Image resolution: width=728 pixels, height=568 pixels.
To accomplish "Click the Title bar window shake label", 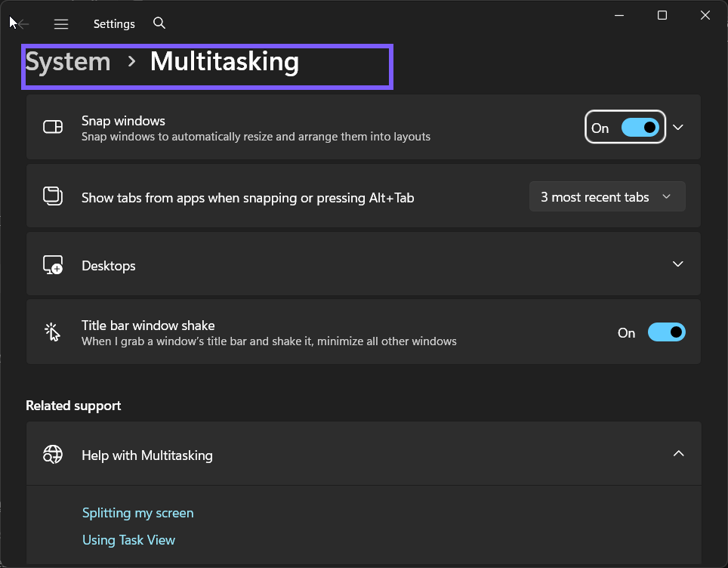I will (148, 325).
